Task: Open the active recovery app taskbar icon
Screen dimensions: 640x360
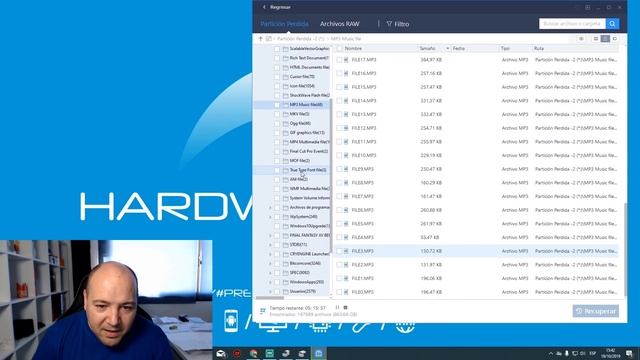Action: 318,353
